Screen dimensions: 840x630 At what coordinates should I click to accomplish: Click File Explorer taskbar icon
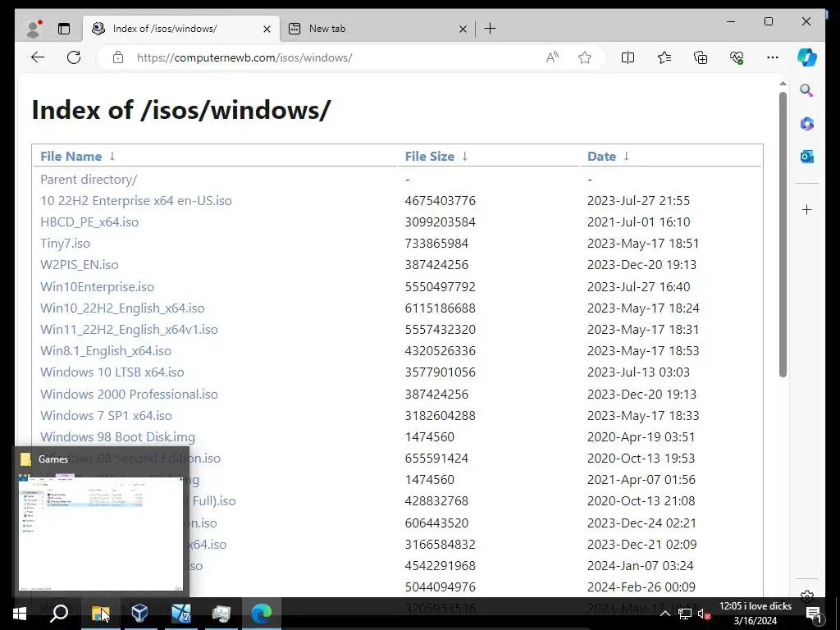[100, 613]
